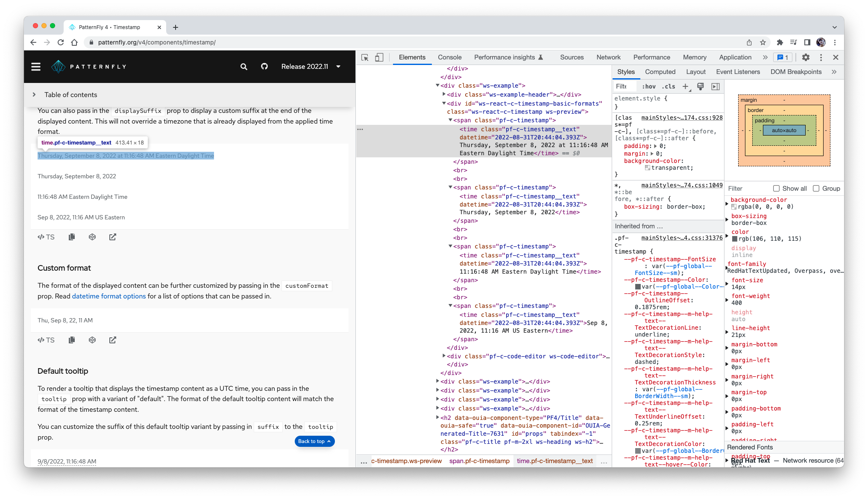The image size is (868, 499).
Task: Click new style rule plus icon
Action: [685, 87]
